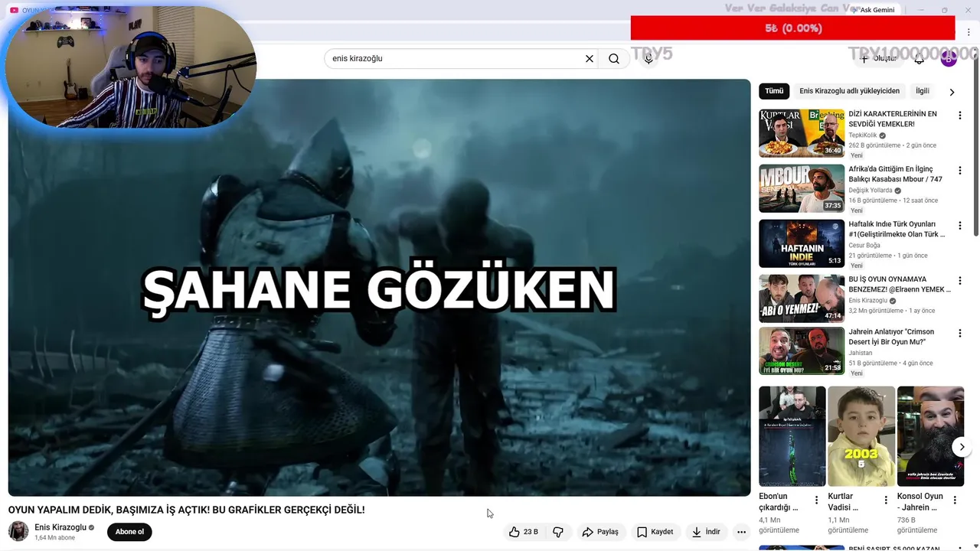Click the Abone ol subscribe button

pos(129,532)
